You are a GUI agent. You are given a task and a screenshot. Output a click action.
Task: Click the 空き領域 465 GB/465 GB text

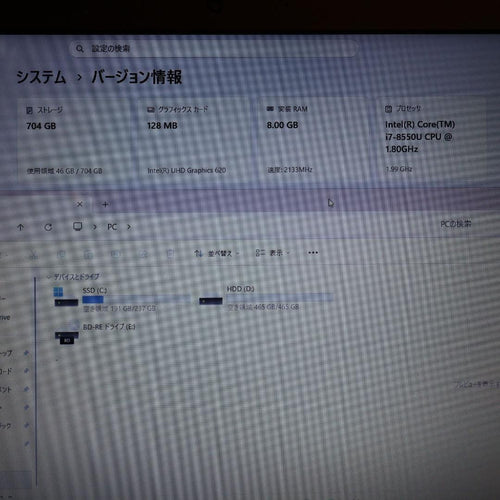[263, 307]
